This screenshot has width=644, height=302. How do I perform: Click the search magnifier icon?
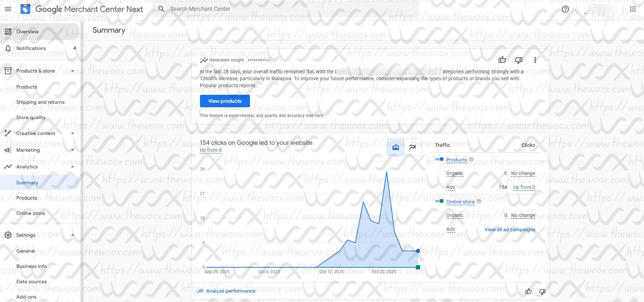tap(161, 9)
